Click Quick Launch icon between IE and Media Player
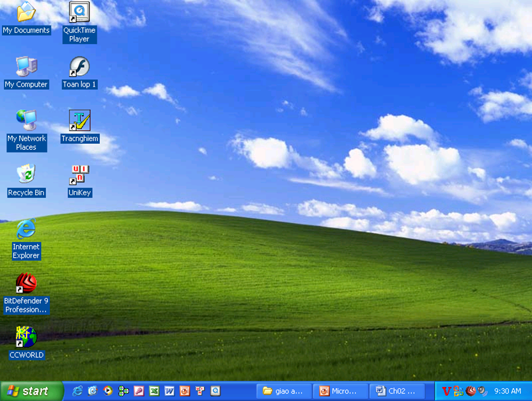 pos(93,391)
